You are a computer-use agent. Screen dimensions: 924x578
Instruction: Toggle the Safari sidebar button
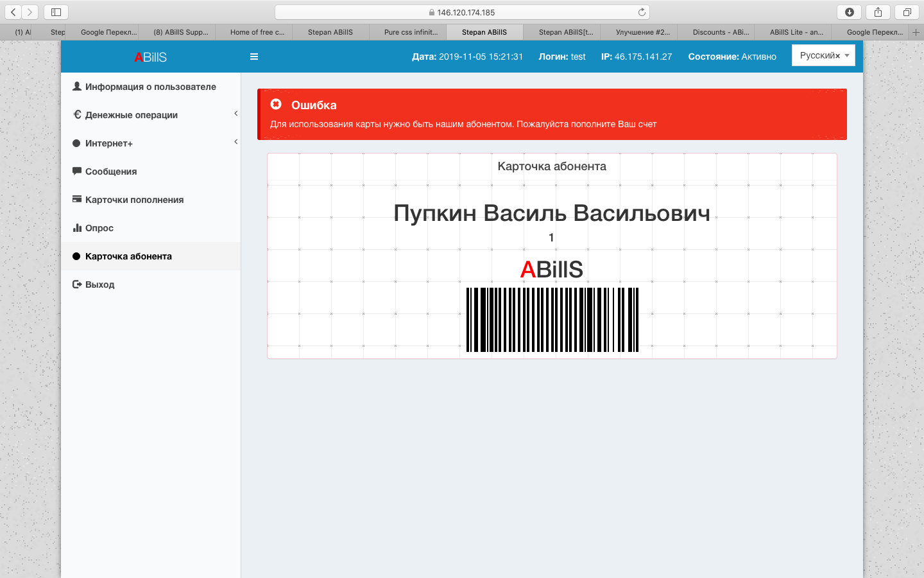[56, 12]
